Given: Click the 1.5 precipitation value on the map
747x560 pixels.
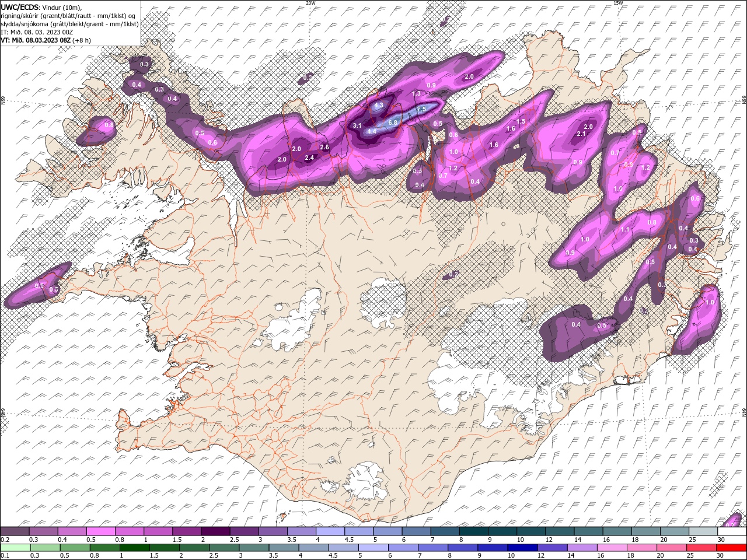Looking at the screenshot, I should [x=521, y=121].
